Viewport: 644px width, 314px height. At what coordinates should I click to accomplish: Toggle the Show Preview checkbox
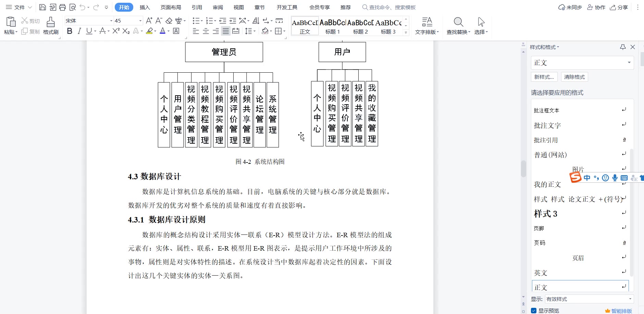(x=534, y=311)
